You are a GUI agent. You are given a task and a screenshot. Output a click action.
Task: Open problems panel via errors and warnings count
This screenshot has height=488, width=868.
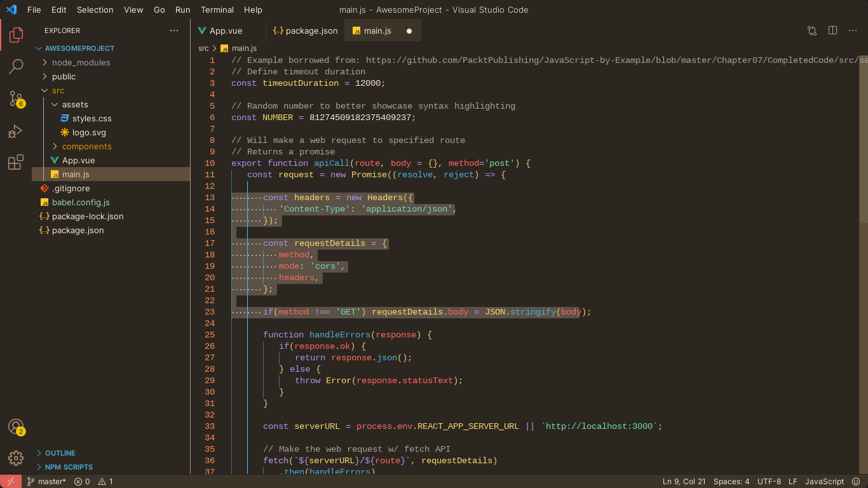point(93,482)
